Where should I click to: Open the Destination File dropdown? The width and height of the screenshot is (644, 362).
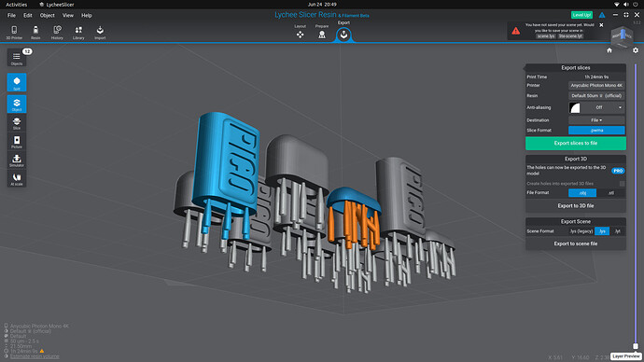coord(596,120)
